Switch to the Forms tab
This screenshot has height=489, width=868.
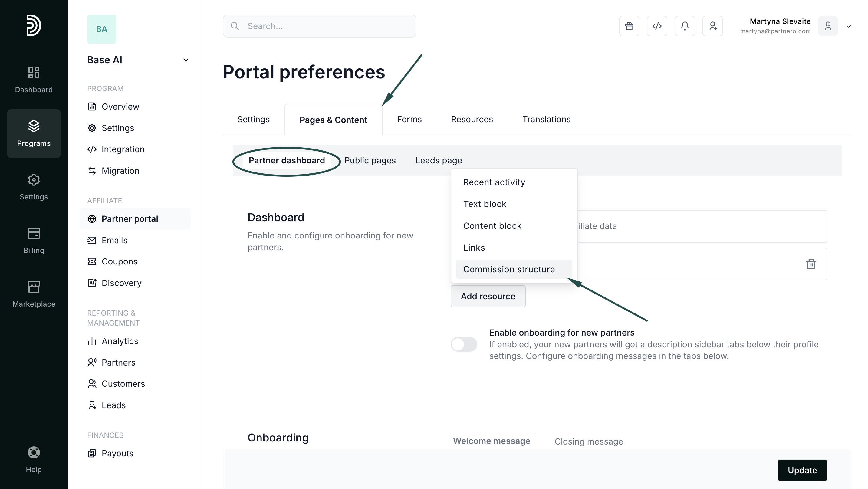tap(409, 119)
